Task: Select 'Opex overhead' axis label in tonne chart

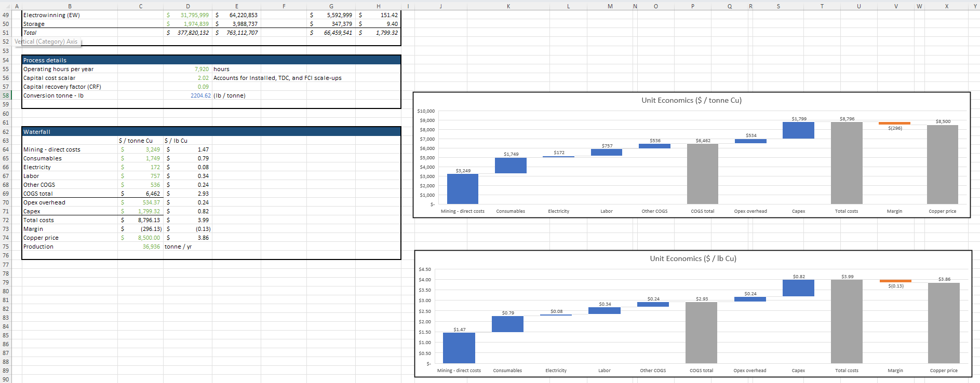Action: (x=750, y=211)
